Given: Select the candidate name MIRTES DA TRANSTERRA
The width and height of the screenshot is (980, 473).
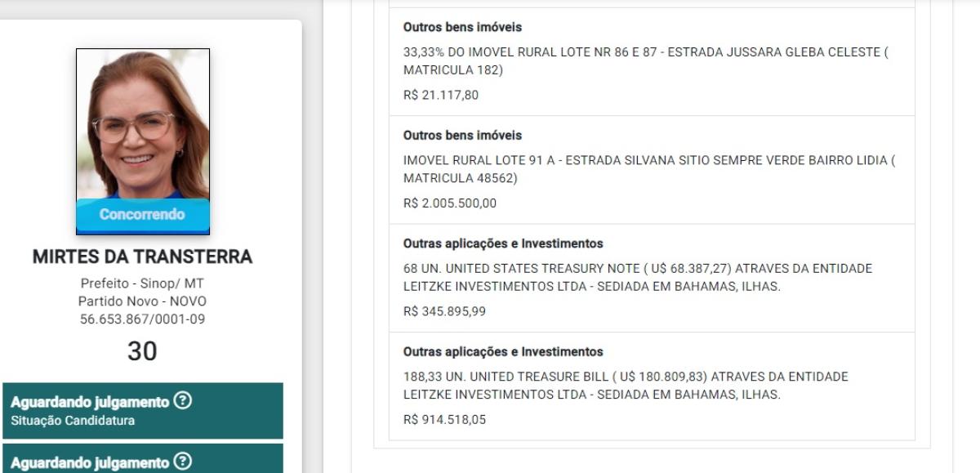Looking at the screenshot, I should tap(142, 257).
